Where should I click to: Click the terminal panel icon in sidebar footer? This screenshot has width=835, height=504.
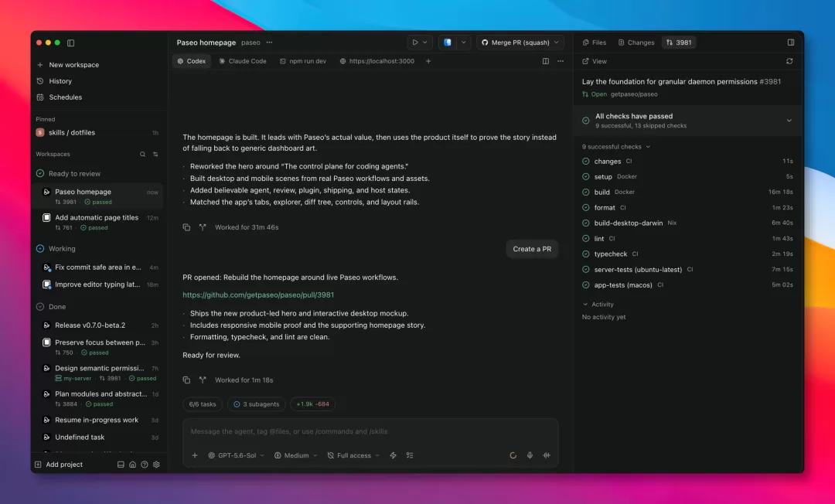(x=121, y=465)
